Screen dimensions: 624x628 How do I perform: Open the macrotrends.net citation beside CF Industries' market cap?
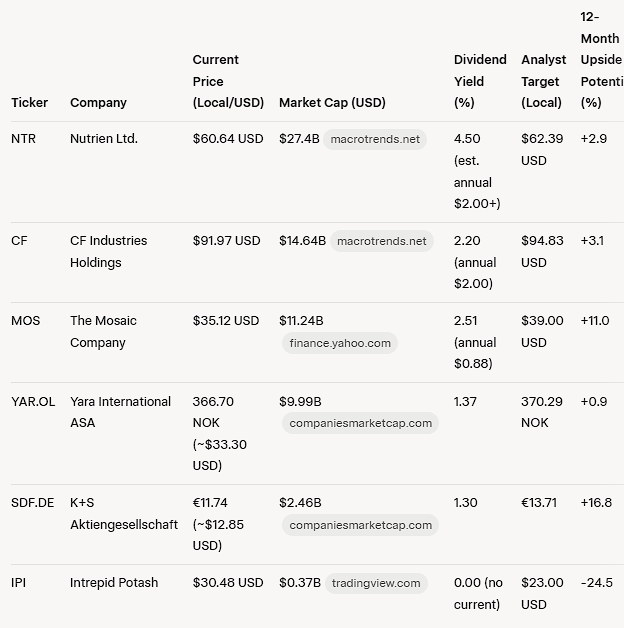click(x=382, y=241)
